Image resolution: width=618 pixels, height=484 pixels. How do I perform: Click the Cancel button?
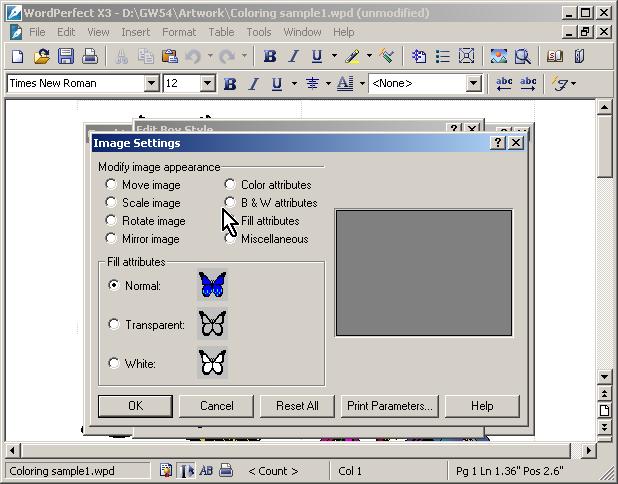(x=216, y=406)
